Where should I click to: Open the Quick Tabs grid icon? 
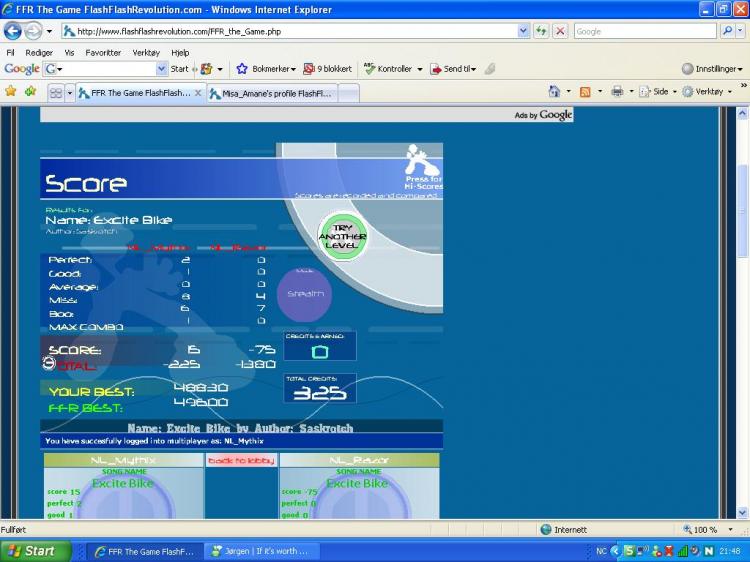pos(56,92)
